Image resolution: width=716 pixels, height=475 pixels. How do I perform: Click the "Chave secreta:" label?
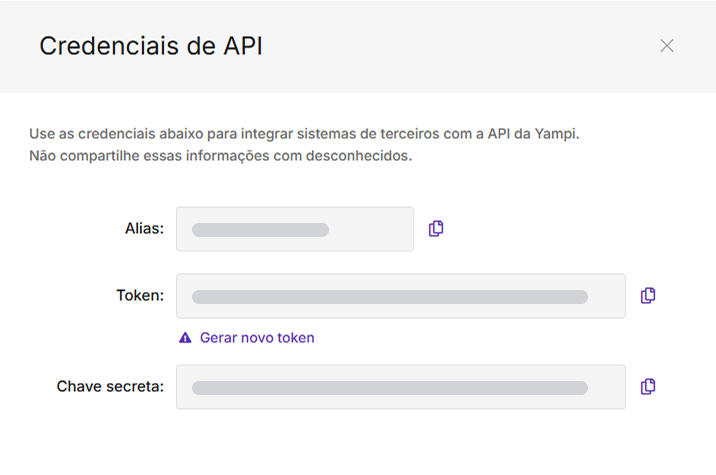tap(110, 386)
